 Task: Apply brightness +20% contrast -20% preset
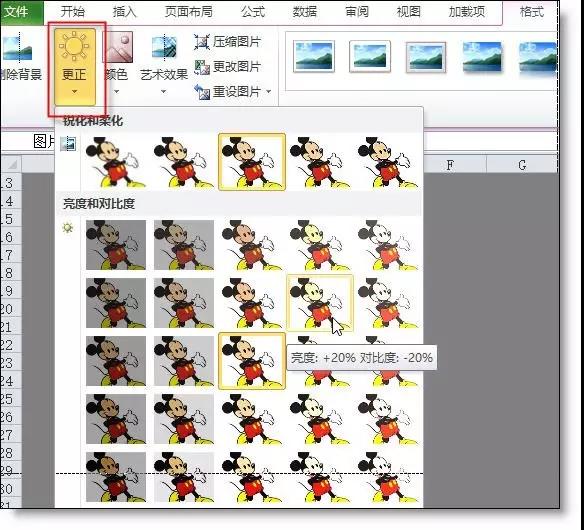coord(320,302)
